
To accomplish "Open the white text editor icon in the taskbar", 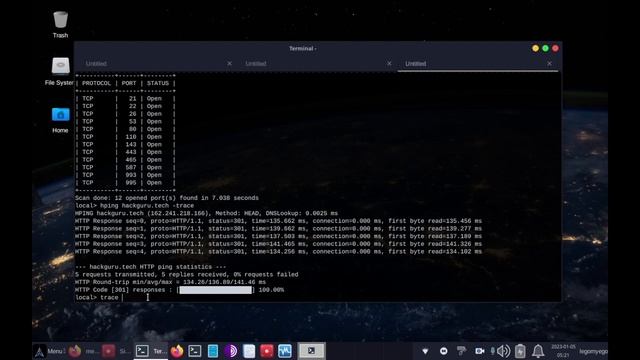I will [249, 351].
